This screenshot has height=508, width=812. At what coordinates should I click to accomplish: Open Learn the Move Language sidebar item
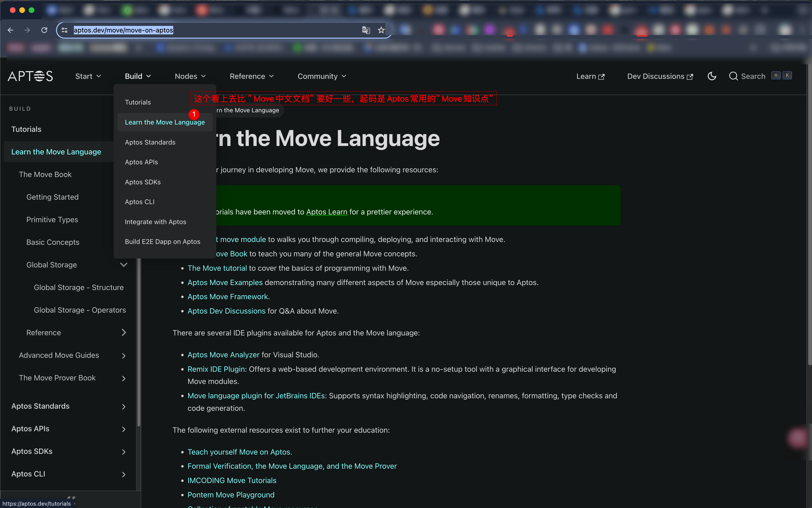point(56,152)
